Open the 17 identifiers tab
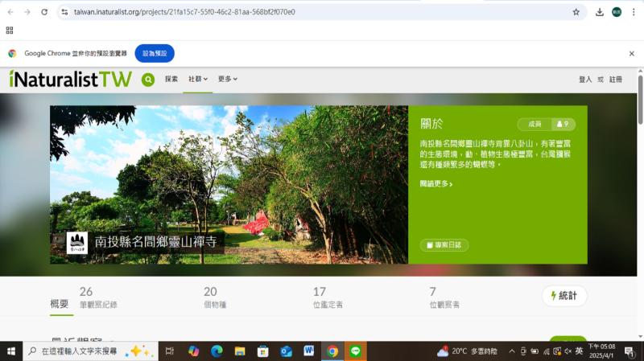 328,297
